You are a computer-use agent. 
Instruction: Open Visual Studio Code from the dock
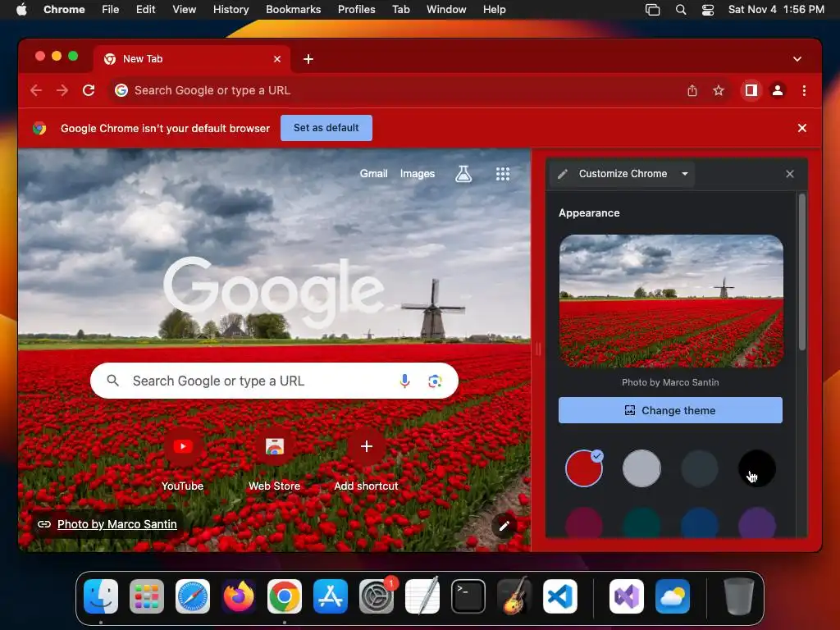coord(560,596)
